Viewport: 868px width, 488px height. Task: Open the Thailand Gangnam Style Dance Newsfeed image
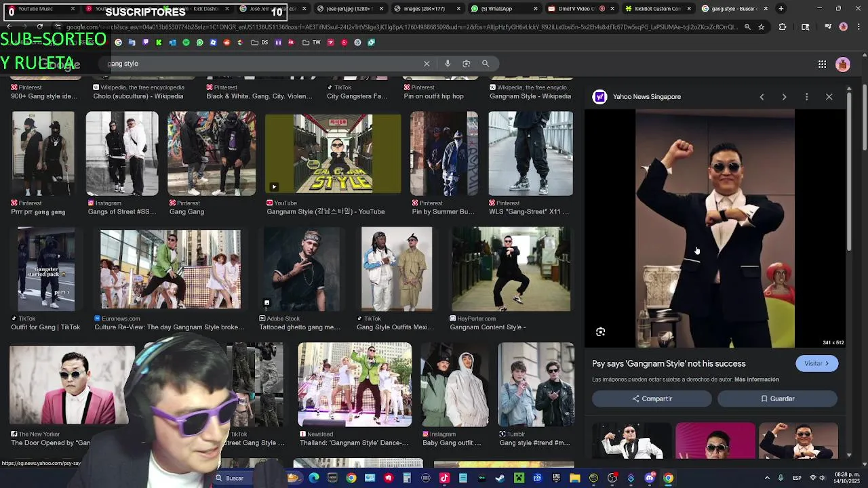[355, 385]
